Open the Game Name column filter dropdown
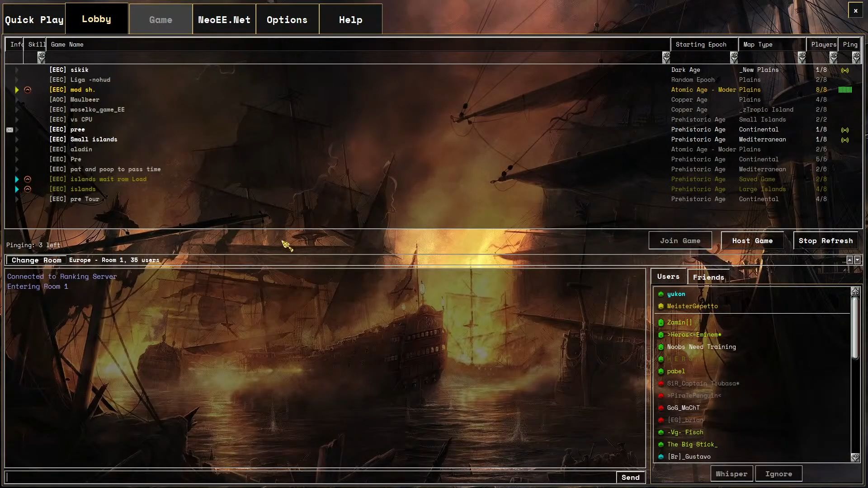868x488 pixels. point(665,57)
